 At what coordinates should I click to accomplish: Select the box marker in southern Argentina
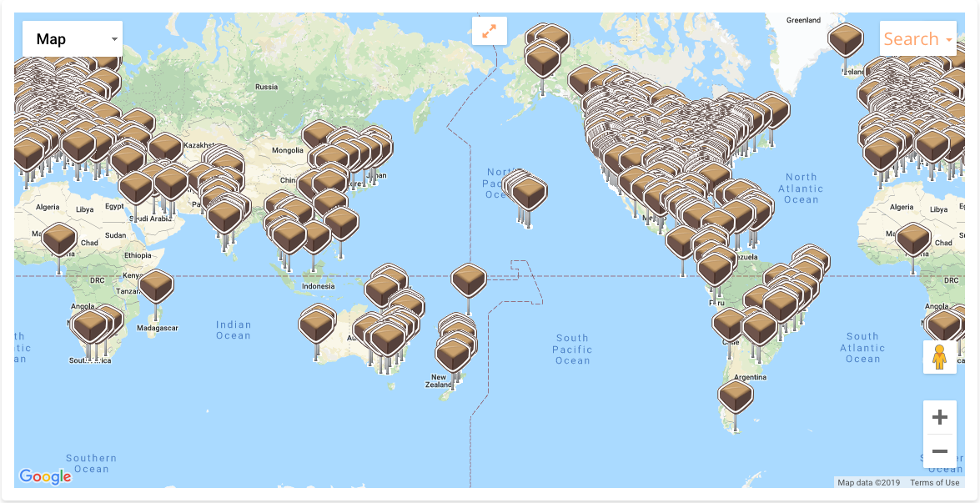tap(736, 397)
